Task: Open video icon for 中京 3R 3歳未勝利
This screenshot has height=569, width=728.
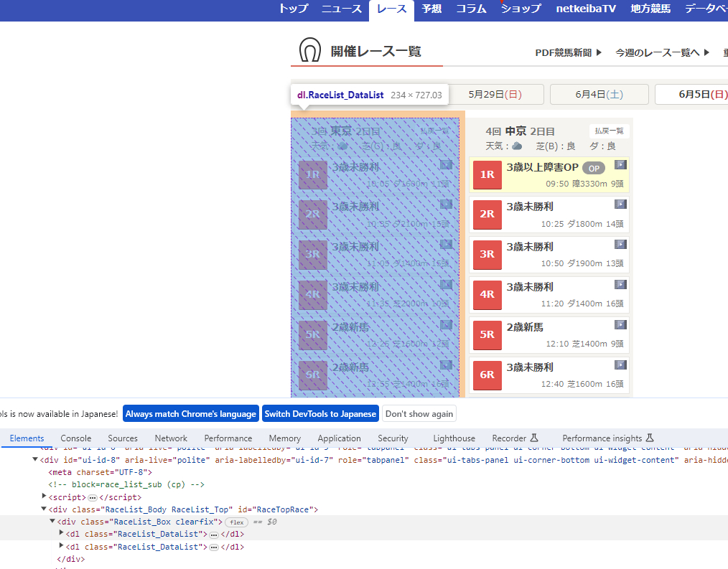Action: click(620, 245)
